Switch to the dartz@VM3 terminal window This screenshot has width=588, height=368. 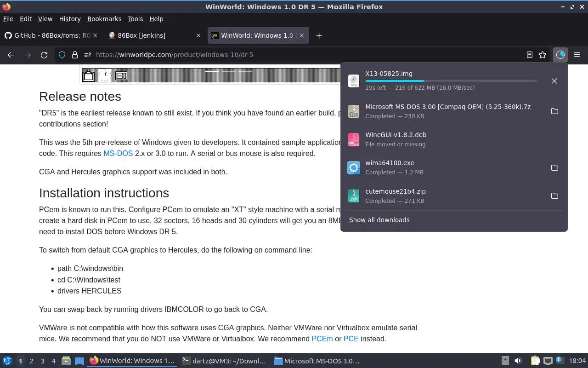[x=224, y=361]
